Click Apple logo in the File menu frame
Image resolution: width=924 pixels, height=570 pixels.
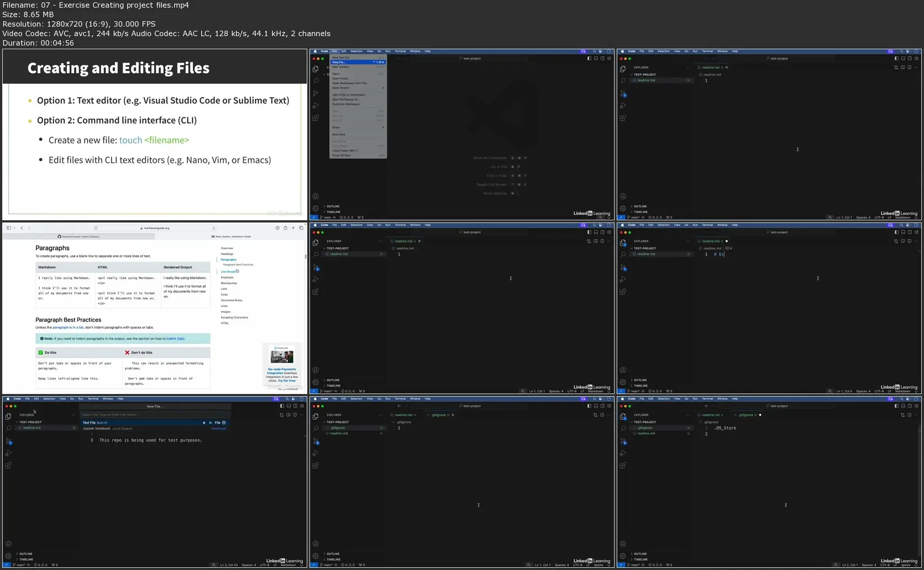pyautogui.click(x=315, y=51)
